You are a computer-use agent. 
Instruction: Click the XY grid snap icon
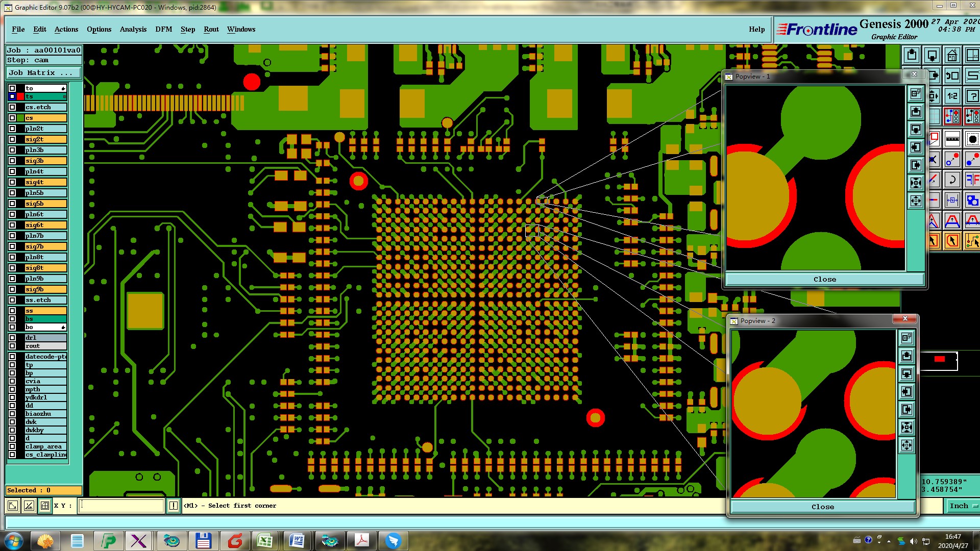click(x=972, y=55)
